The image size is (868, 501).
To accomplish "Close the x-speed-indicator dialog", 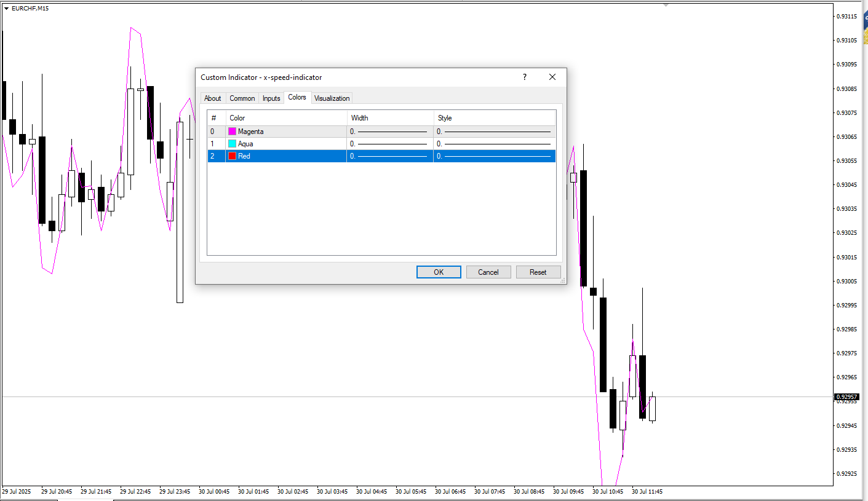I will (552, 77).
